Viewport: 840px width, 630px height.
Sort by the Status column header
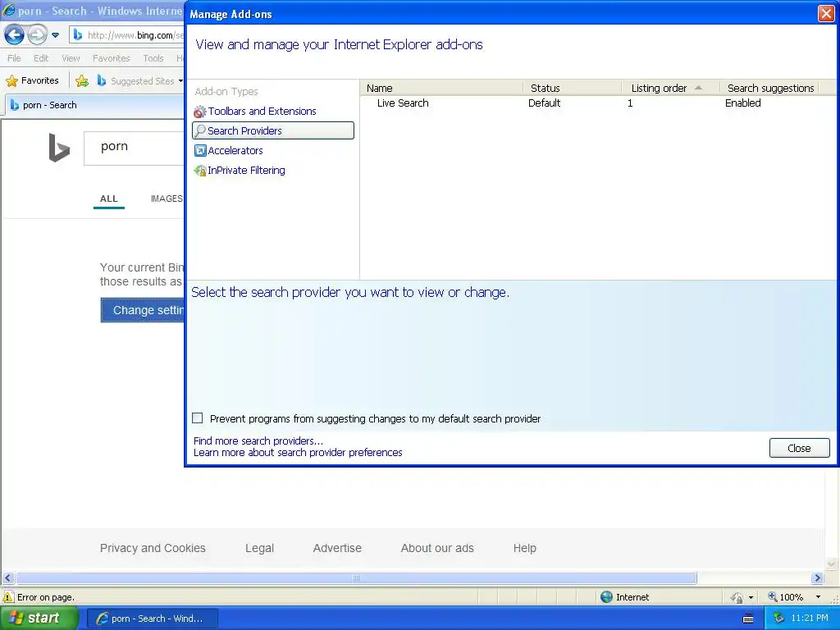[x=572, y=88]
